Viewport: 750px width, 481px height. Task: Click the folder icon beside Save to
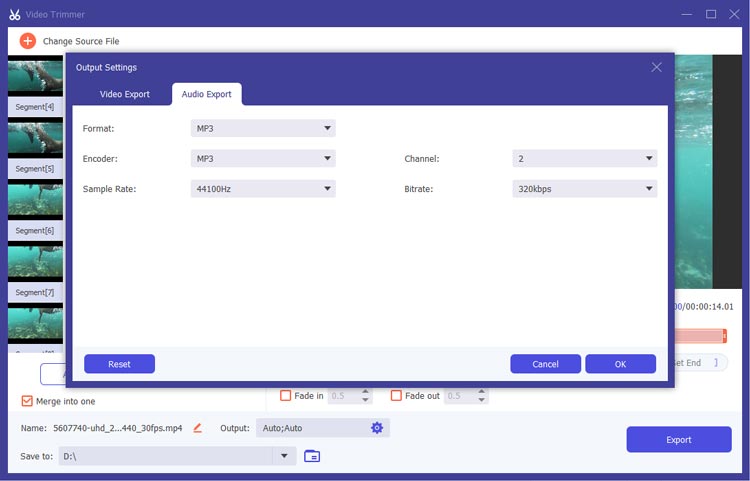(312, 456)
